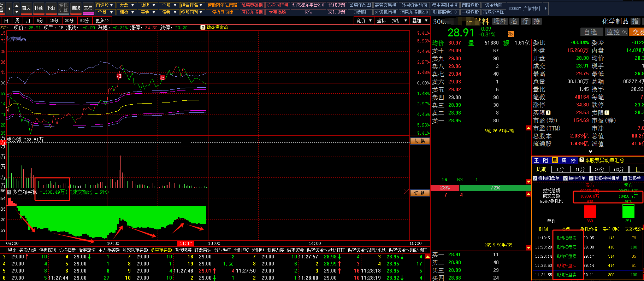644x281 pixels.
Task: Click the first 扫 marker on price chart
Action: point(119,76)
